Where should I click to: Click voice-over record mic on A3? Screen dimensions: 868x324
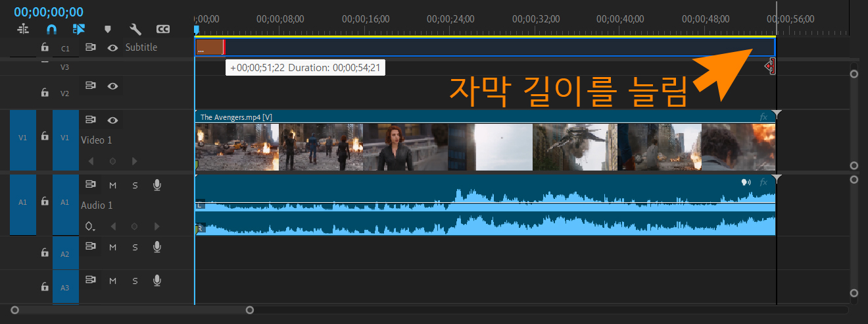pos(157,281)
